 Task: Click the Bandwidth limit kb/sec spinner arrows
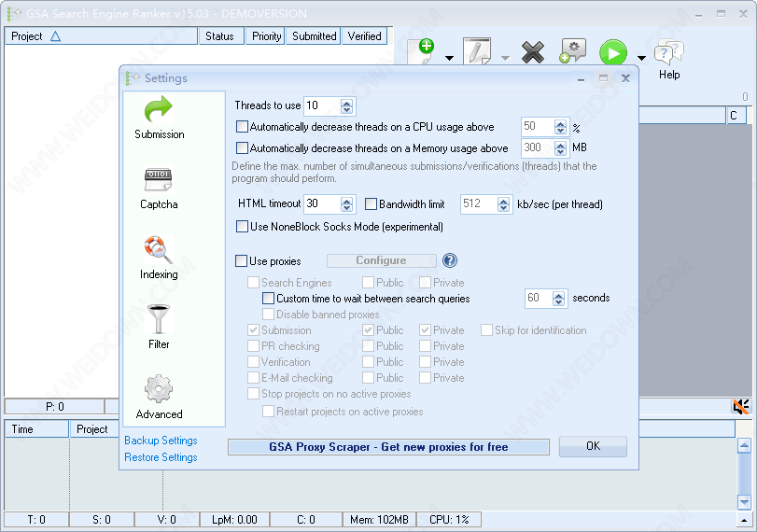[503, 204]
